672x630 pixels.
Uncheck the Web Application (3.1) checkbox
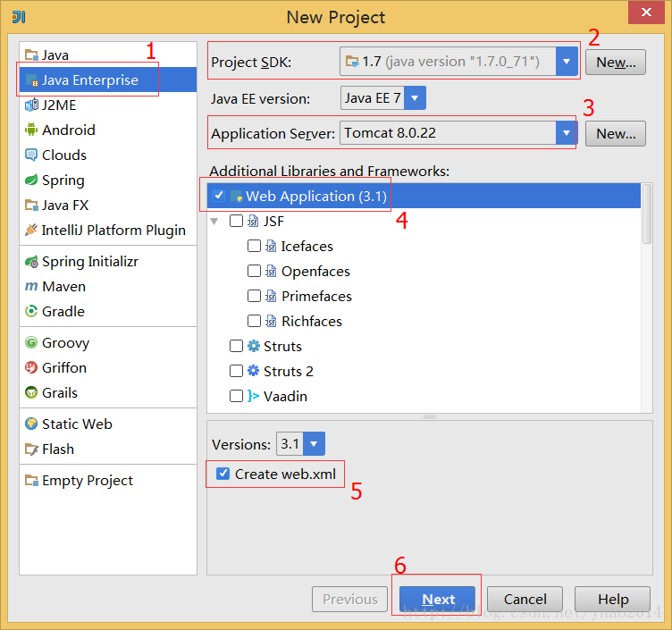point(219,196)
